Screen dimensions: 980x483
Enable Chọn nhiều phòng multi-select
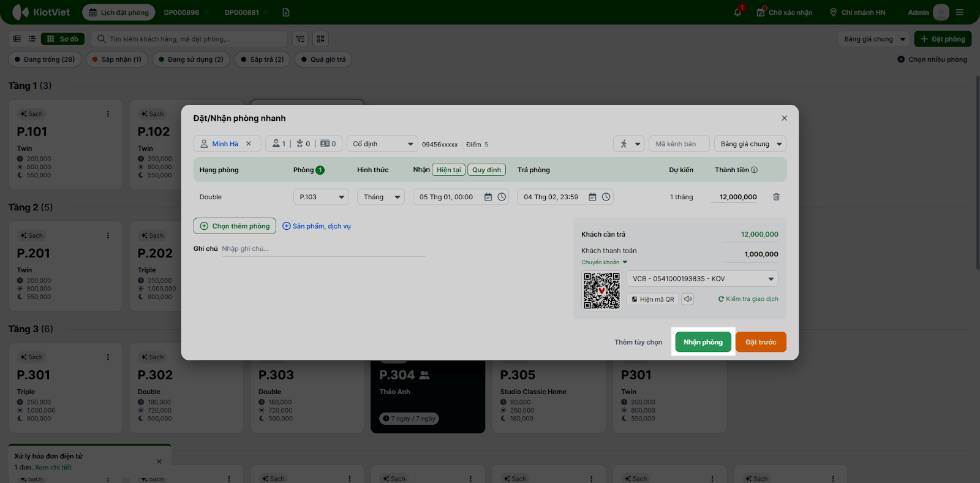tap(932, 59)
